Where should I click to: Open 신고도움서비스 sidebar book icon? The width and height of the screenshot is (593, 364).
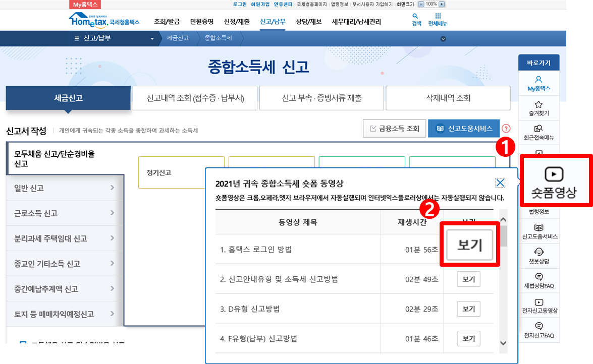[539, 227]
